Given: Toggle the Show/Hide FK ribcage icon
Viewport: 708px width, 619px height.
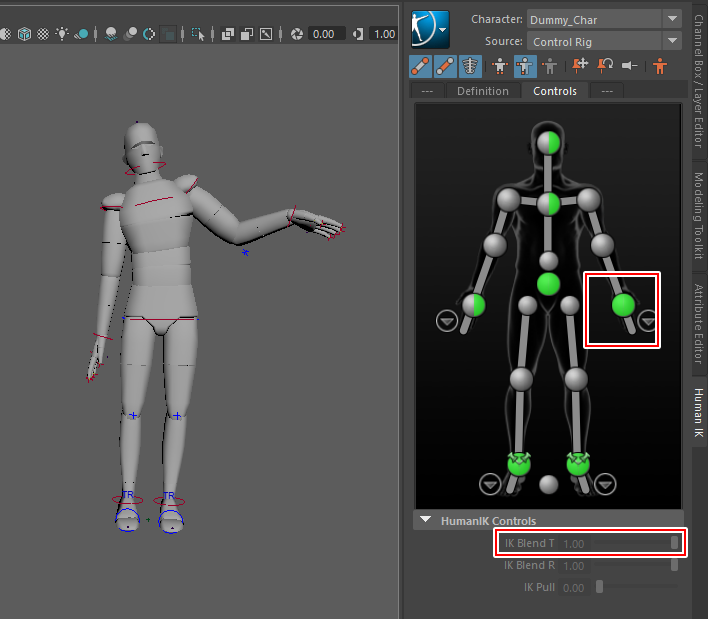Looking at the screenshot, I should point(470,66).
